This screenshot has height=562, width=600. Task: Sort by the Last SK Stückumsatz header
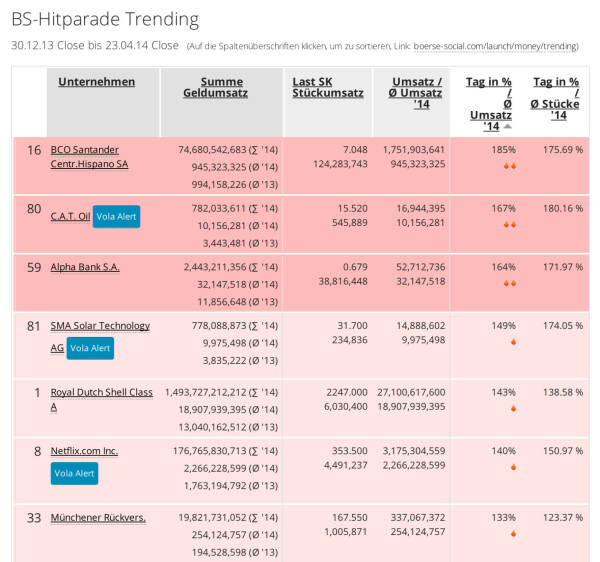tap(327, 88)
